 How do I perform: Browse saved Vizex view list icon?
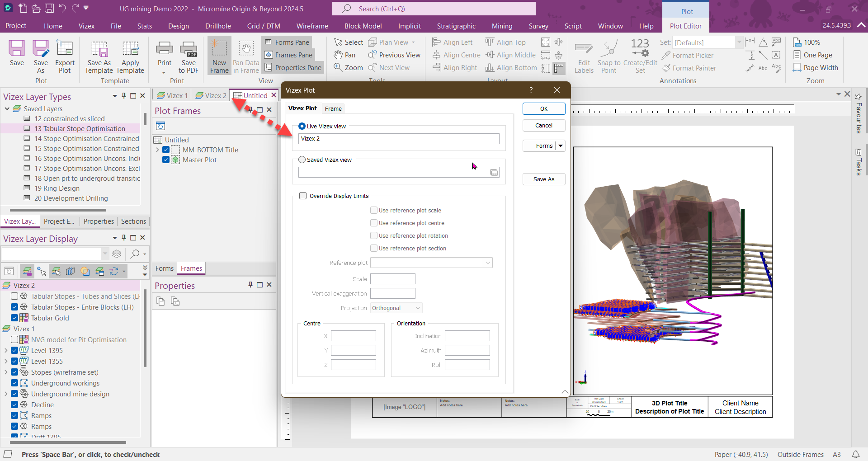(494, 173)
